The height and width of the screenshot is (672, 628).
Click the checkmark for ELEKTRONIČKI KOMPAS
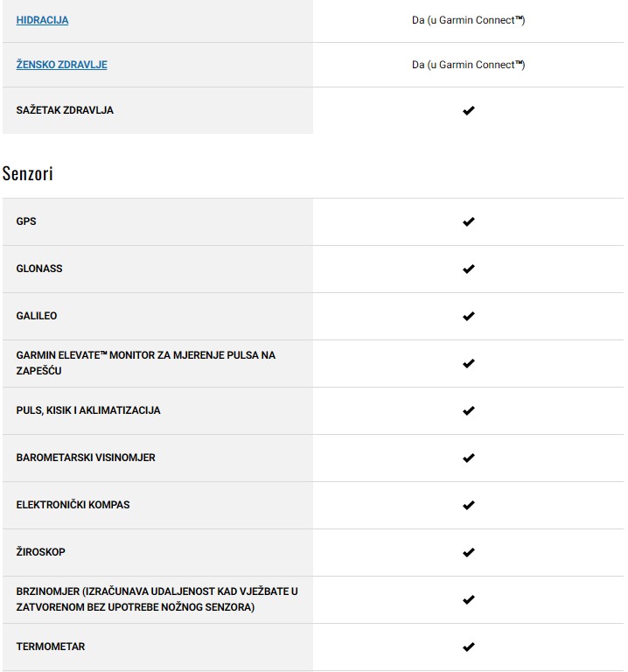coord(468,506)
